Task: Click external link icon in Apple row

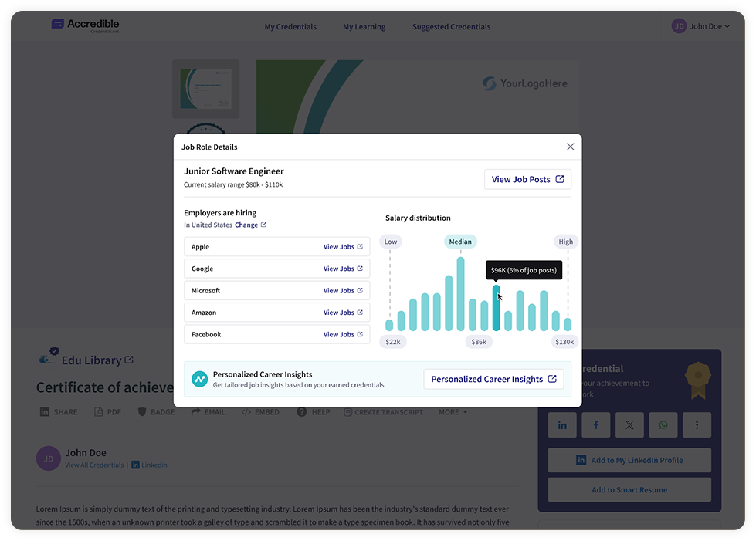Action: pos(360,246)
